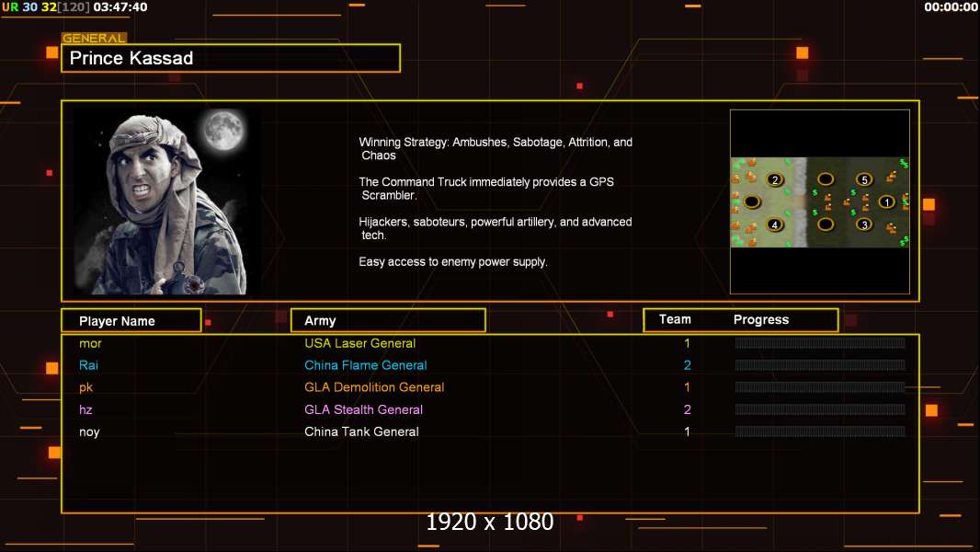Click the Prince Kassad general name field
Image resolution: width=980 pixels, height=552 pixels.
(231, 58)
